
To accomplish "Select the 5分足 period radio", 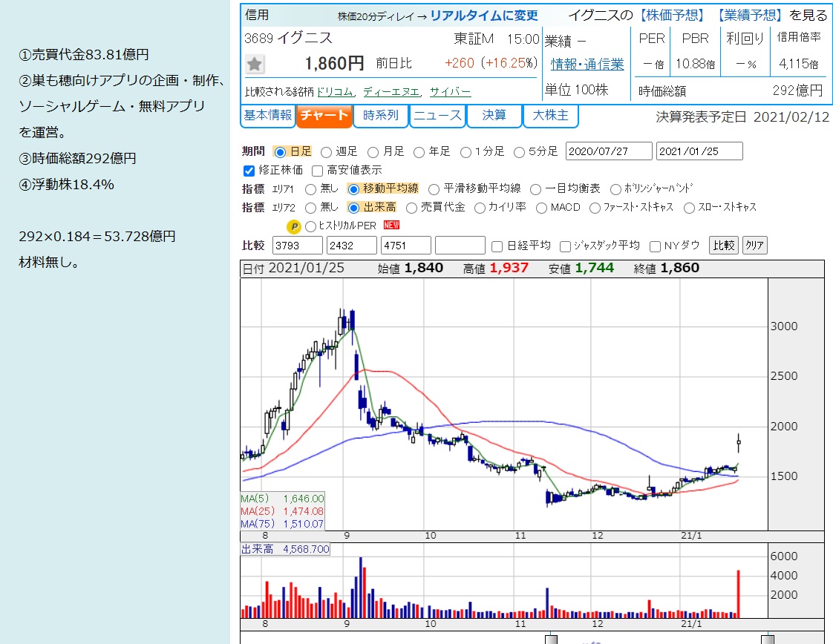I will click(x=519, y=152).
